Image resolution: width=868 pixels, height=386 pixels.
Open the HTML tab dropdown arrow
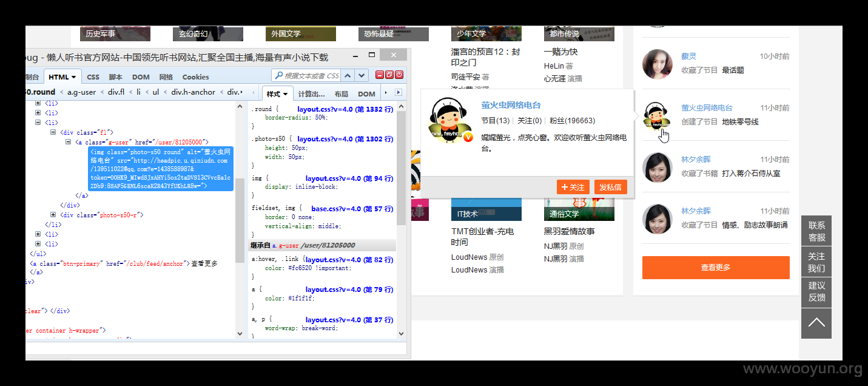(73, 77)
